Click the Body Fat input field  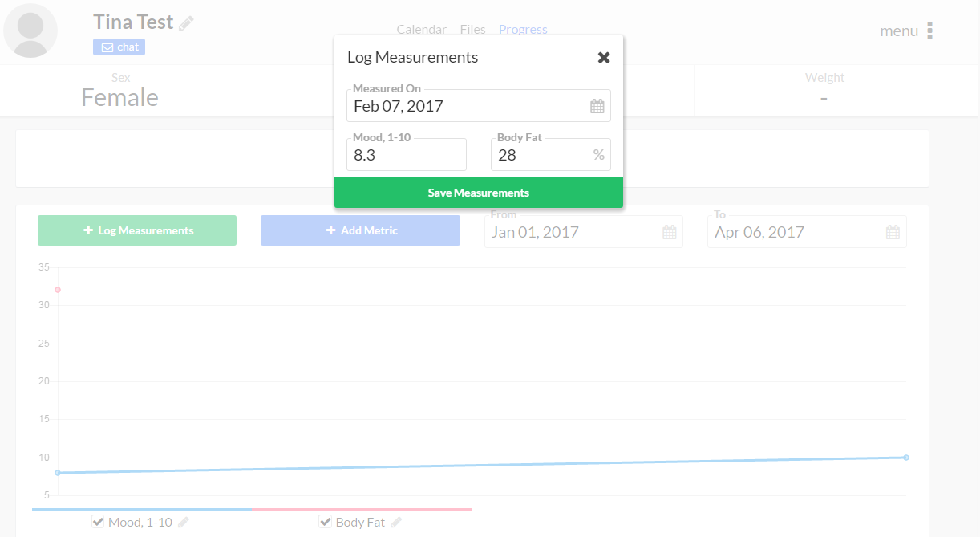551,155
